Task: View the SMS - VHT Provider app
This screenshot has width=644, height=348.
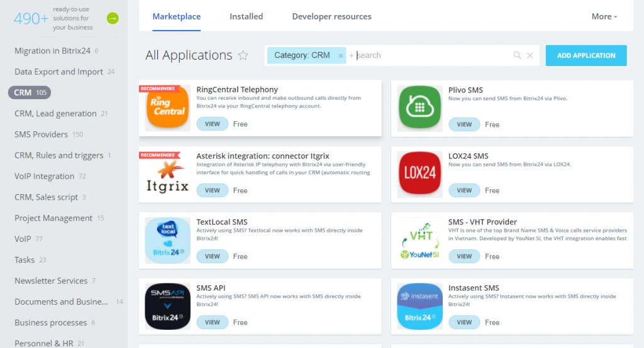Action: point(464,256)
